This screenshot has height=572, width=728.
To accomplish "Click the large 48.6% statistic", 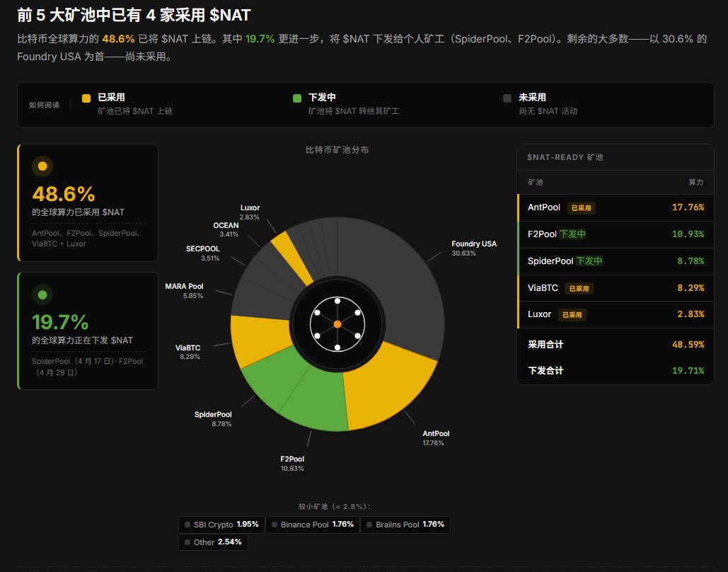I will pyautogui.click(x=64, y=194).
